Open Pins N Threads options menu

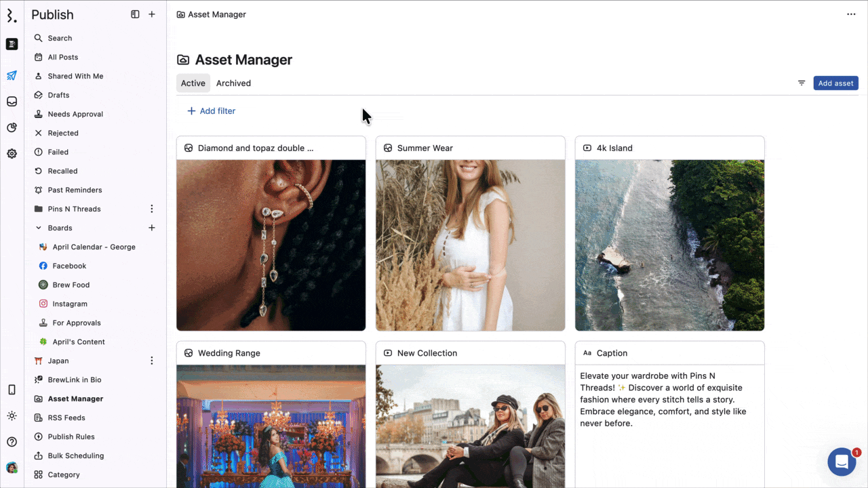pos(152,209)
